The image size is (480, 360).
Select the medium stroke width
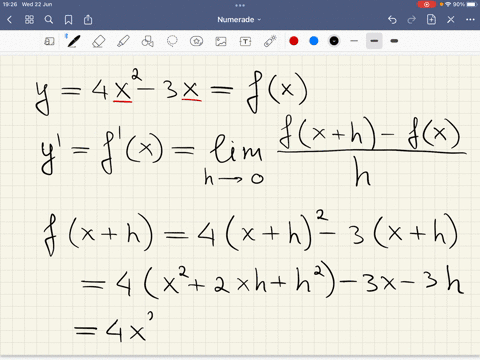tap(374, 41)
